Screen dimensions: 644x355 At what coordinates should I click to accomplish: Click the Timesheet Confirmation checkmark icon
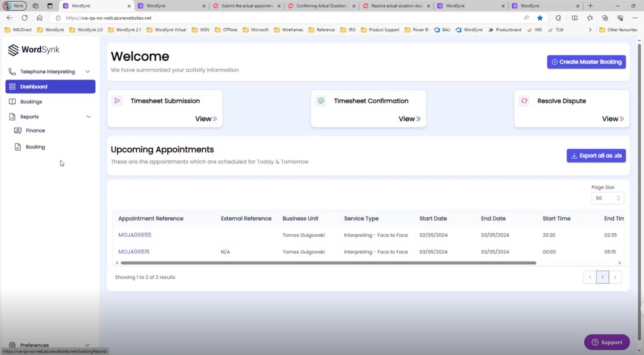[x=321, y=101]
